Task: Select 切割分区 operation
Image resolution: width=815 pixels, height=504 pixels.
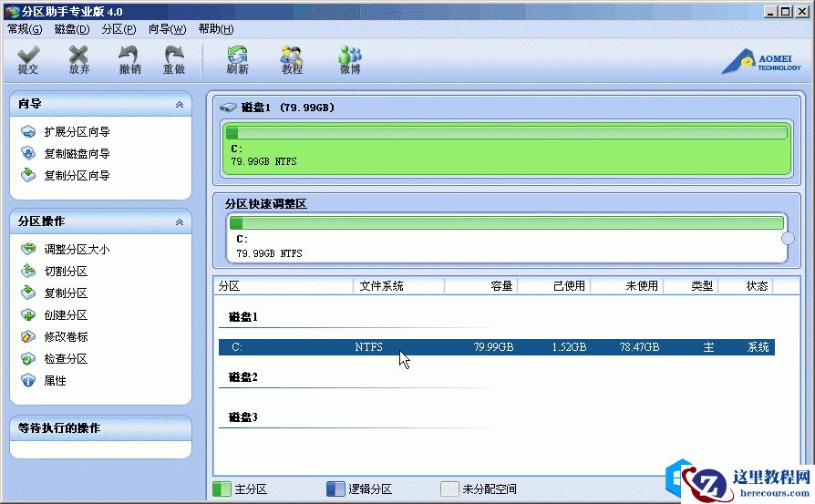Action: [66, 272]
